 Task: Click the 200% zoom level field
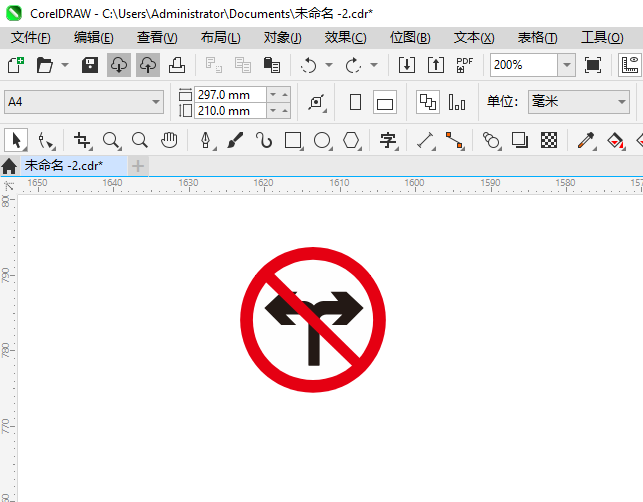coord(524,65)
